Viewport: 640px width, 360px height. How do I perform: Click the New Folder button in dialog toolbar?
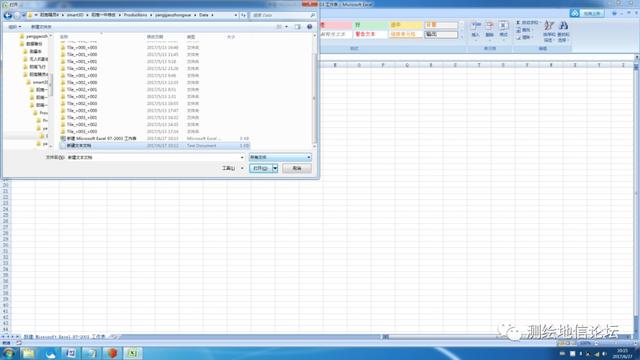tap(41, 27)
